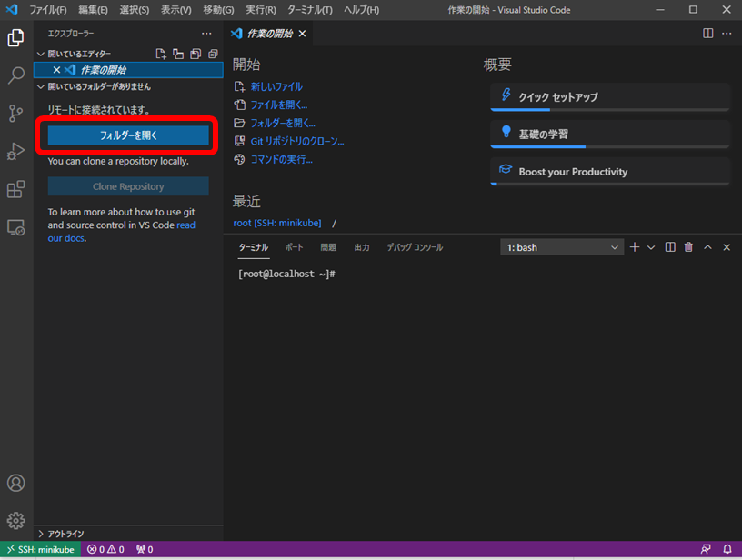Switch to the 問題 panel tab
Viewport: 742px width, 560px height.
(328, 247)
